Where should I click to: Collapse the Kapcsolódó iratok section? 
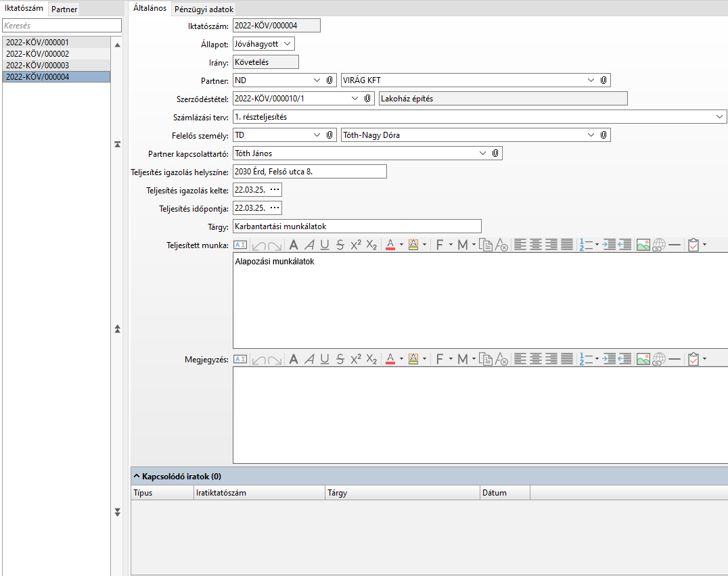[x=137, y=476]
